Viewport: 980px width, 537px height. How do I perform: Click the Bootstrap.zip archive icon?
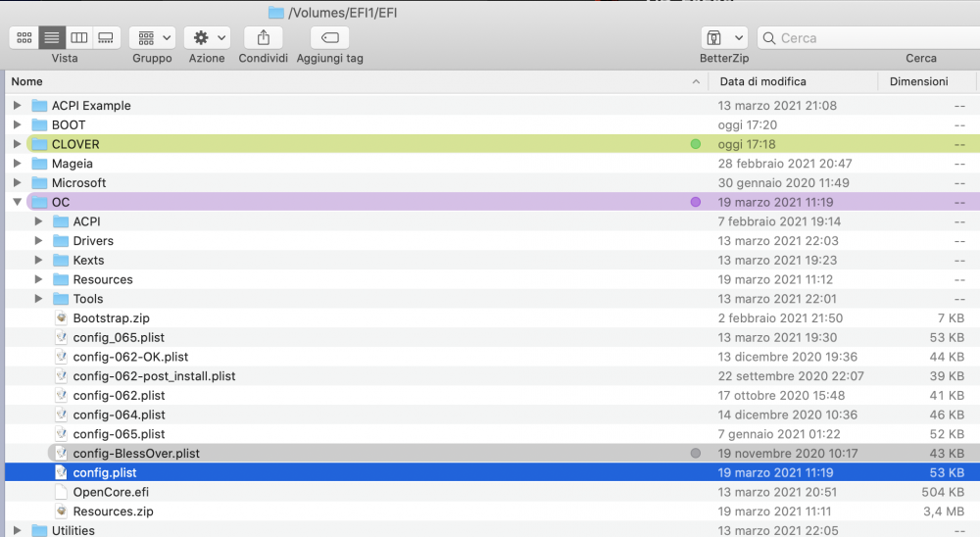(61, 318)
